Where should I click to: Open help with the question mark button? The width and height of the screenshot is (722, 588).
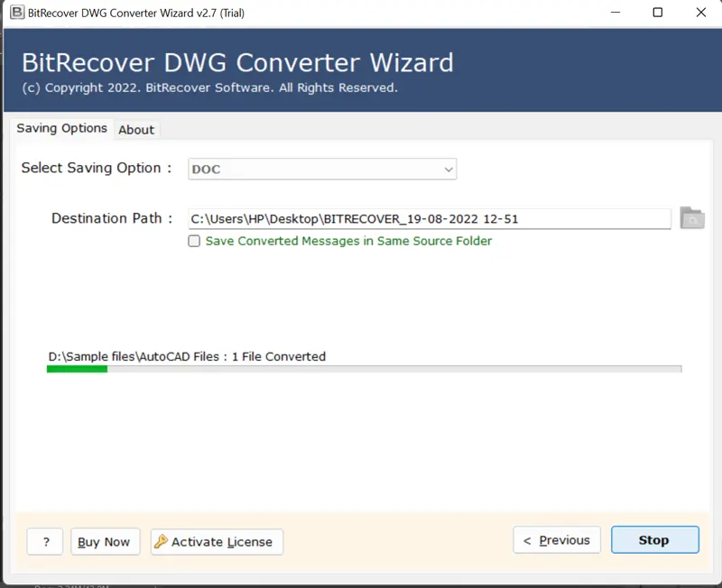click(x=44, y=541)
